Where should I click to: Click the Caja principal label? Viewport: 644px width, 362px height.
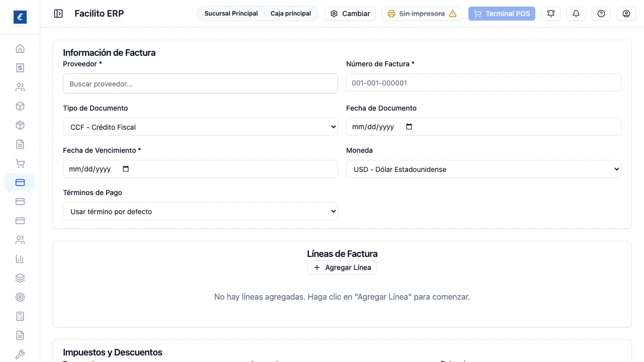pyautogui.click(x=291, y=14)
